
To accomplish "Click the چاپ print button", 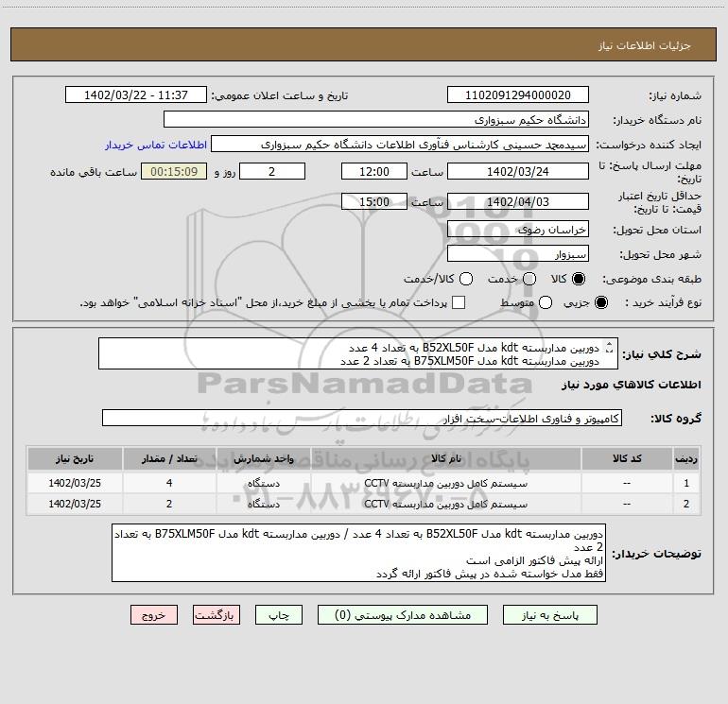I will point(279,615).
